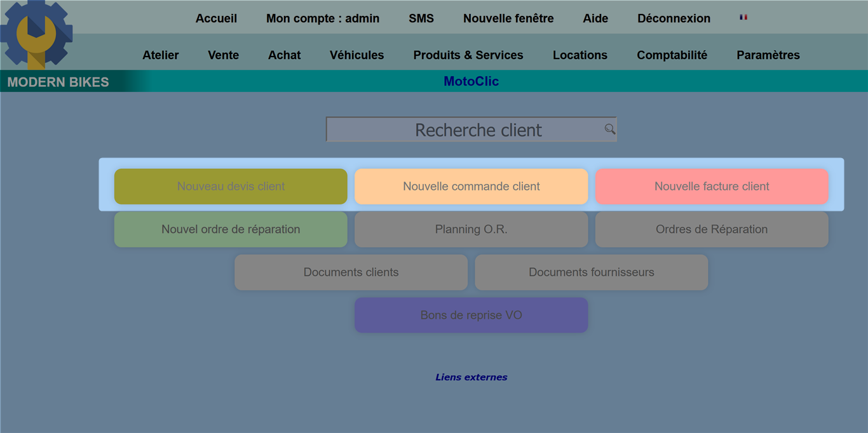The width and height of the screenshot is (868, 433).
Task: Go to Accueil
Action: (x=216, y=18)
